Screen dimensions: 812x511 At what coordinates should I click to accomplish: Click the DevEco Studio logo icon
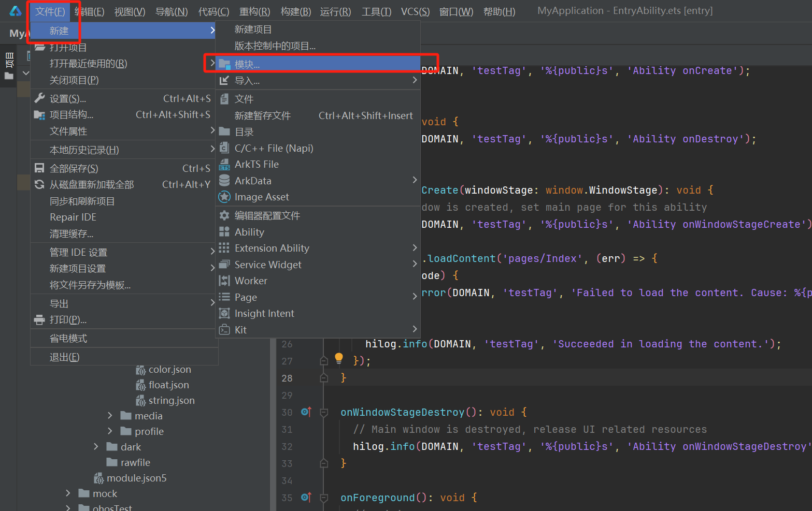click(x=16, y=11)
